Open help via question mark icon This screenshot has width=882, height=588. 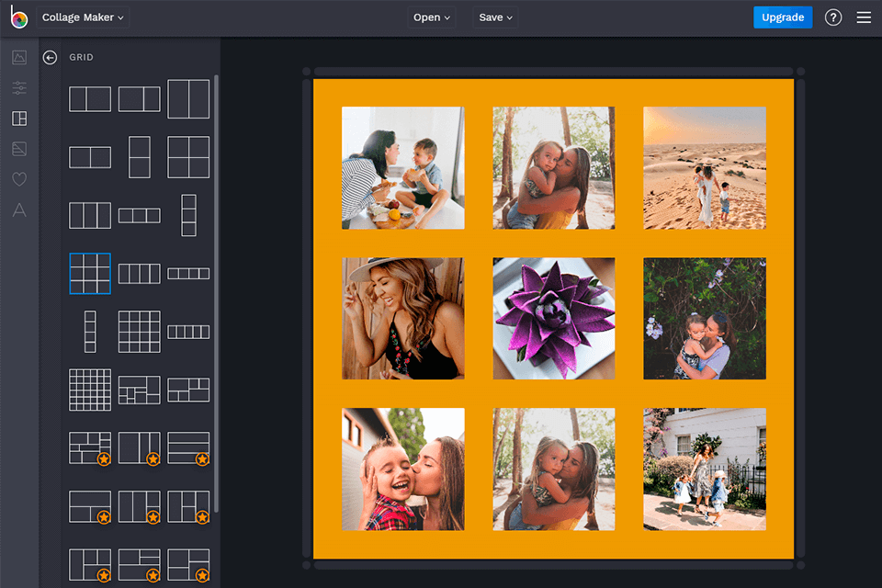tap(833, 17)
